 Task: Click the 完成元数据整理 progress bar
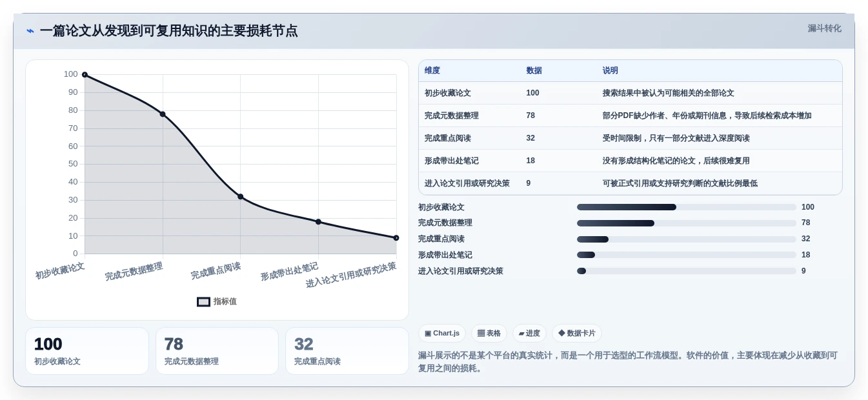(687, 223)
